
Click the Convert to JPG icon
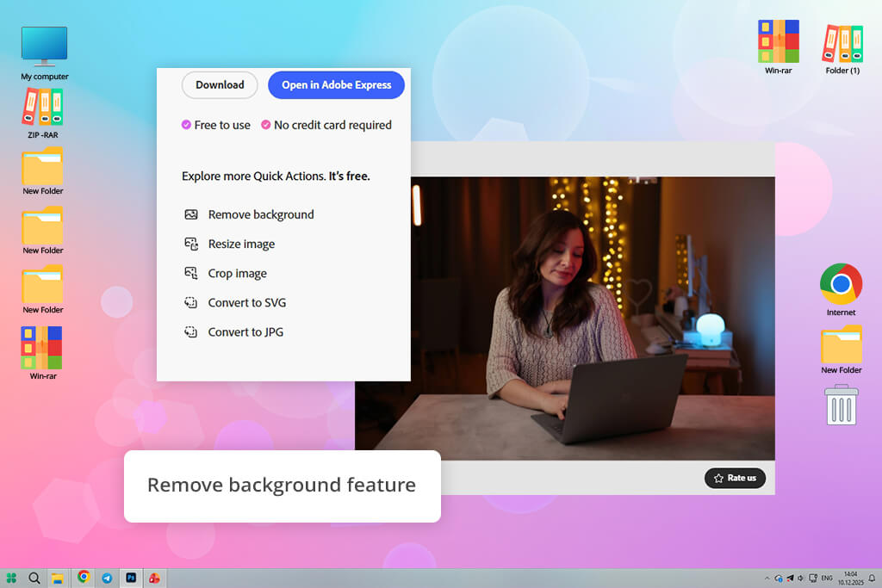191,331
